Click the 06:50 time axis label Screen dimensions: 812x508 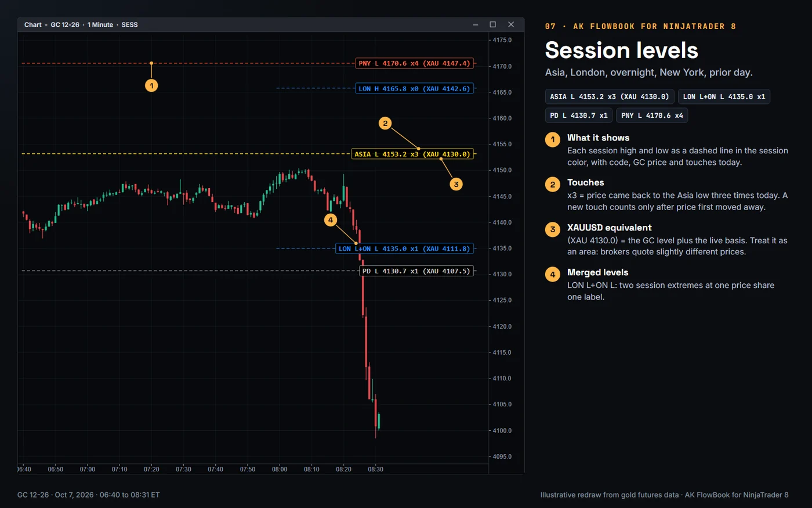(x=56, y=469)
